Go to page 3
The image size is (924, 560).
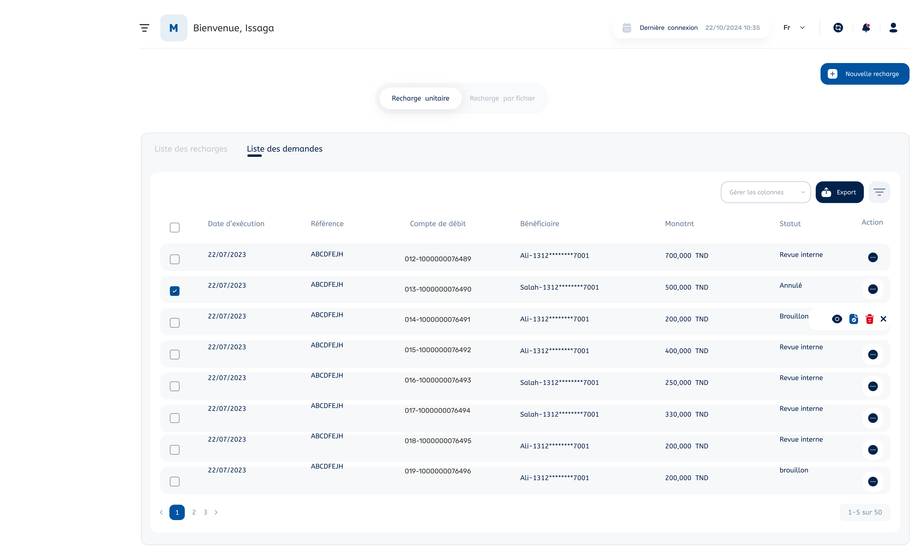pyautogui.click(x=205, y=512)
